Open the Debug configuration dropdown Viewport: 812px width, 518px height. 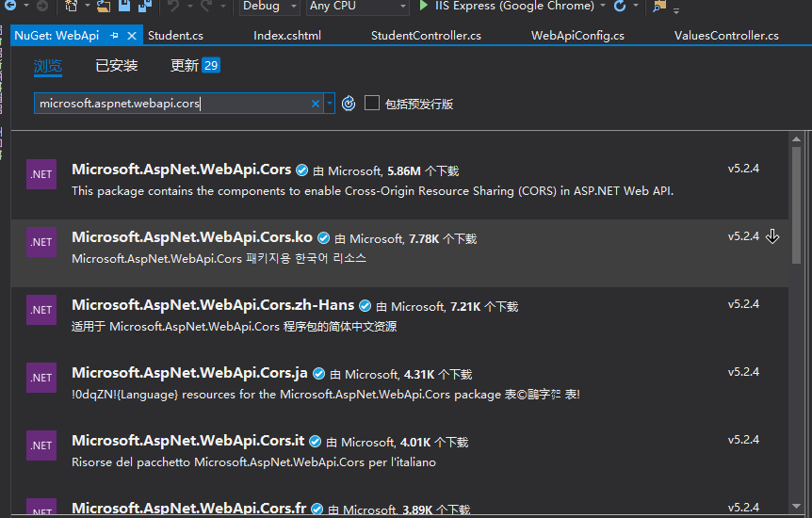[269, 7]
